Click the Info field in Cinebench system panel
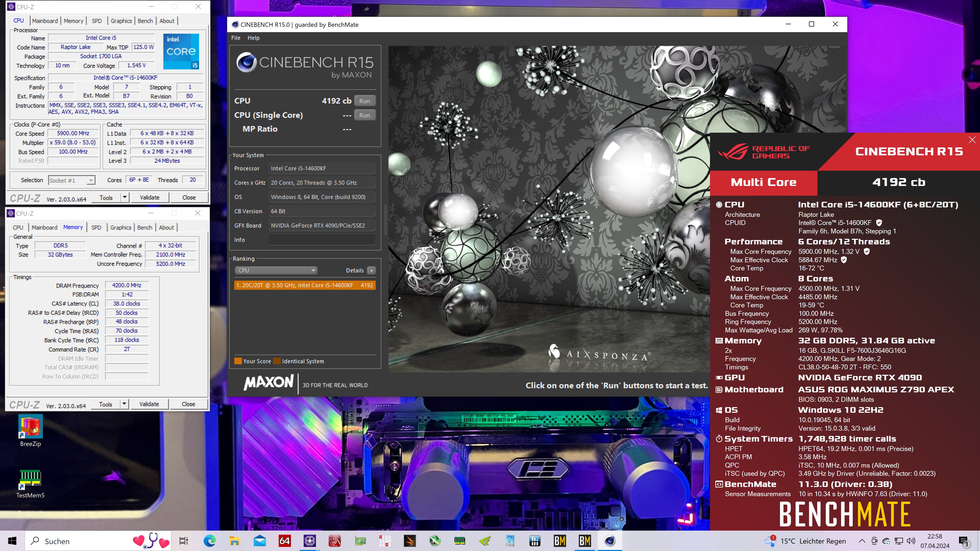The height and width of the screenshot is (551, 980). tap(322, 240)
